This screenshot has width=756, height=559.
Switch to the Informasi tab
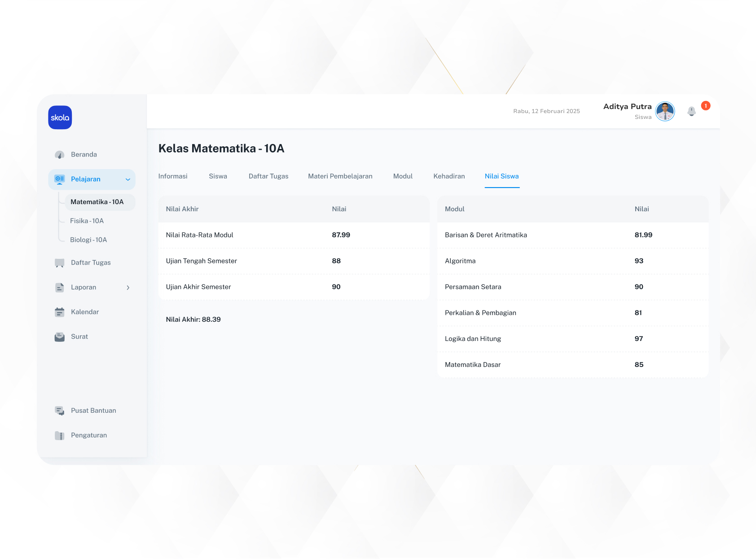173,176
